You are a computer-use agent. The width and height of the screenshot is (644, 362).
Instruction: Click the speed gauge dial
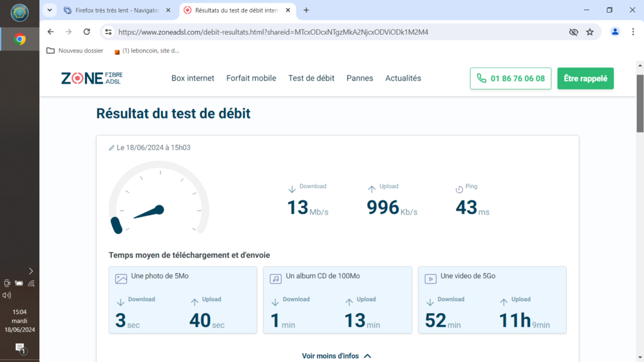(159, 197)
